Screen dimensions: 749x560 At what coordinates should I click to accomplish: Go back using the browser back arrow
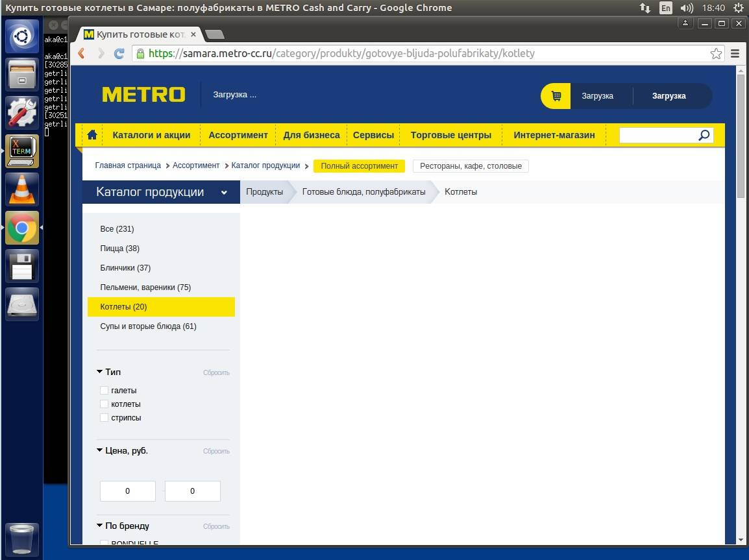[x=82, y=54]
